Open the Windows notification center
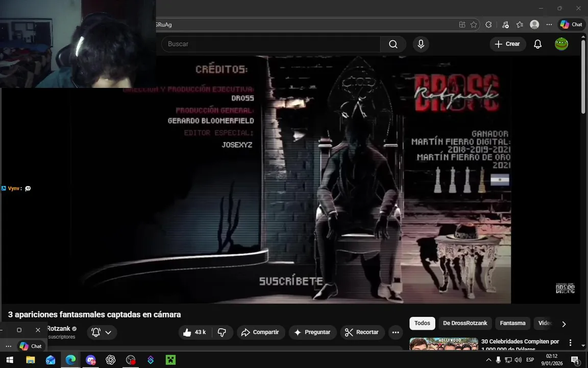The image size is (588, 368). (576, 360)
